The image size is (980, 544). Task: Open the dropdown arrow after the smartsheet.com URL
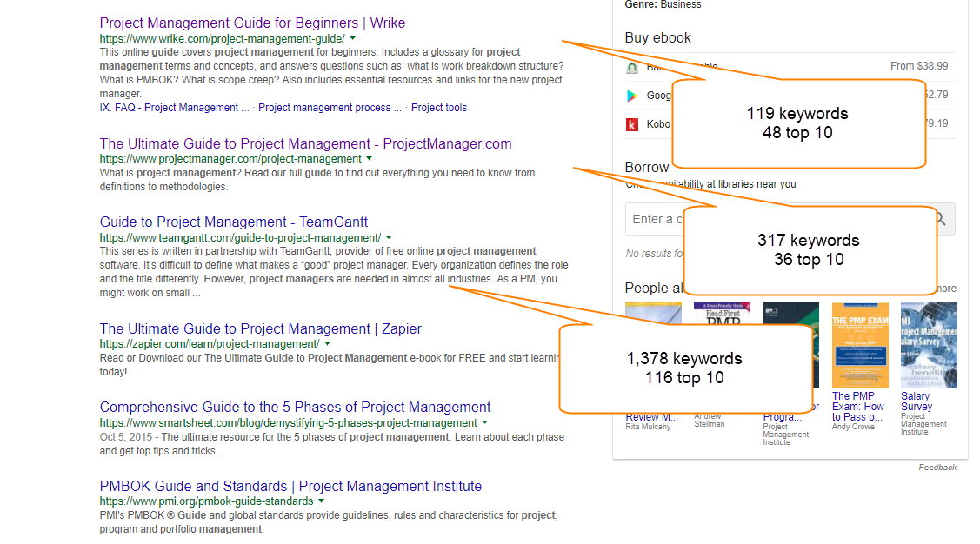[485, 423]
